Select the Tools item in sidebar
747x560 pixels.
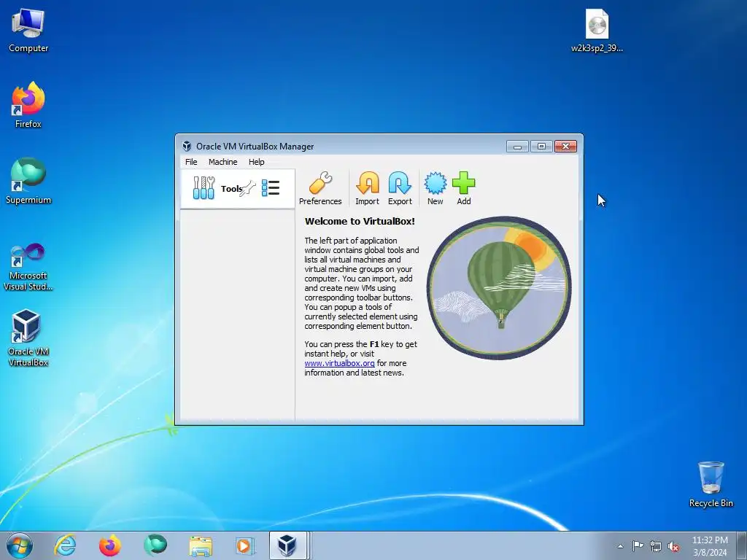[x=237, y=189]
